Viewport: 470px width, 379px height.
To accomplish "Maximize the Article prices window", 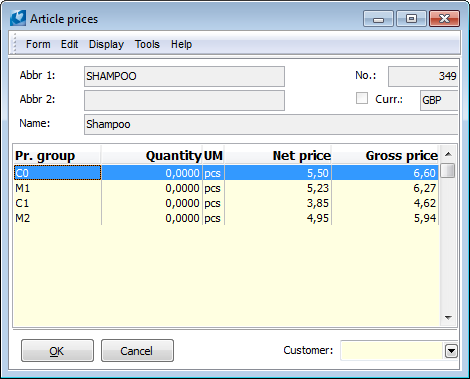I will click(x=411, y=19).
